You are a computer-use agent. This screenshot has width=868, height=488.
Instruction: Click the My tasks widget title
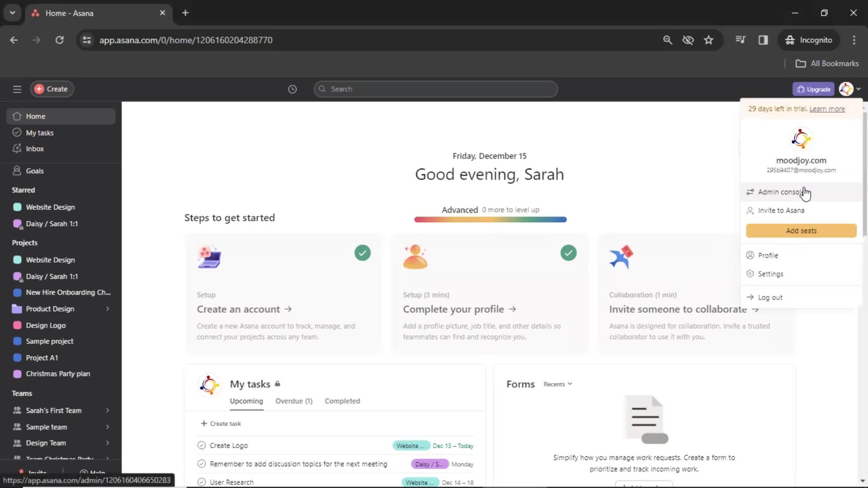tap(250, 384)
